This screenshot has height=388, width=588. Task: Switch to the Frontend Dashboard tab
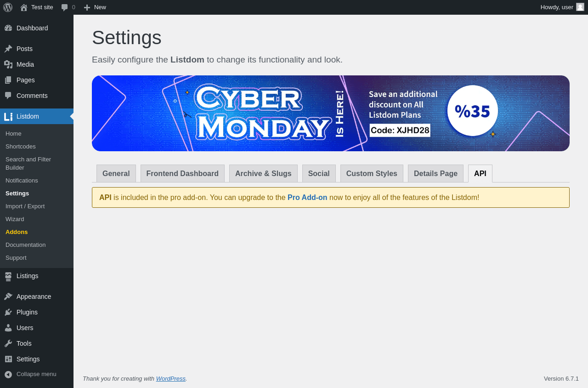click(x=182, y=173)
